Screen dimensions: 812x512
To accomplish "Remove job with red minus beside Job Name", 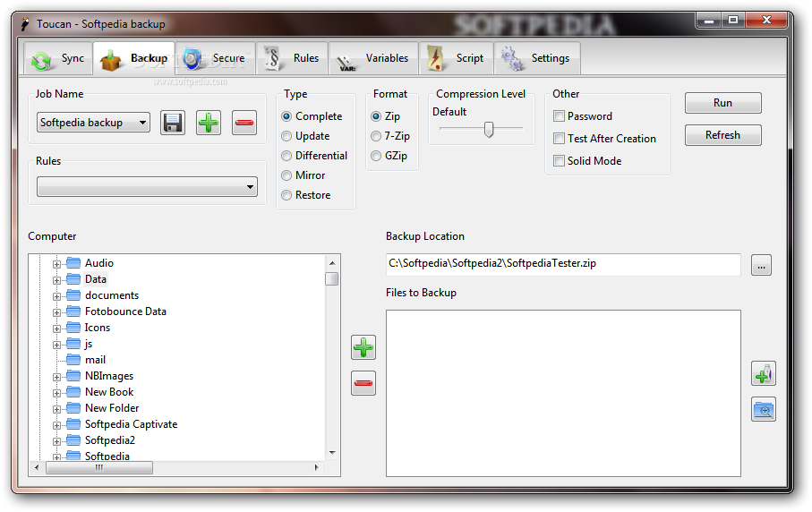I will (x=244, y=123).
